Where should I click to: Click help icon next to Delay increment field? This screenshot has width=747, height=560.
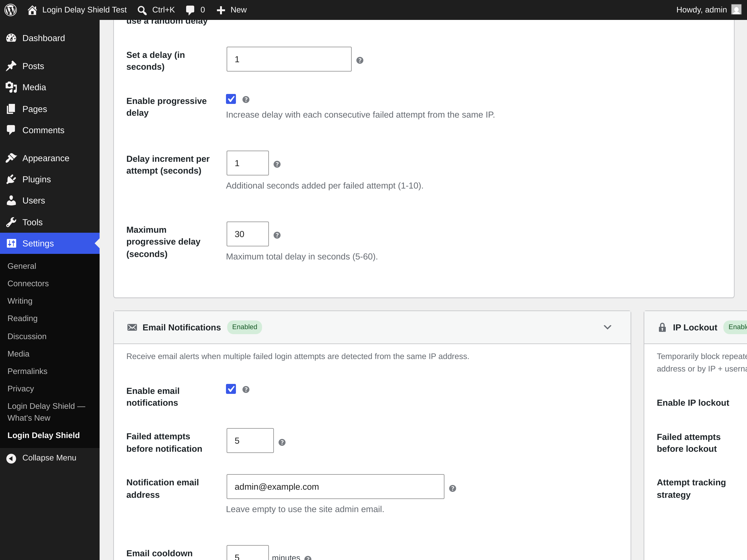[277, 164]
